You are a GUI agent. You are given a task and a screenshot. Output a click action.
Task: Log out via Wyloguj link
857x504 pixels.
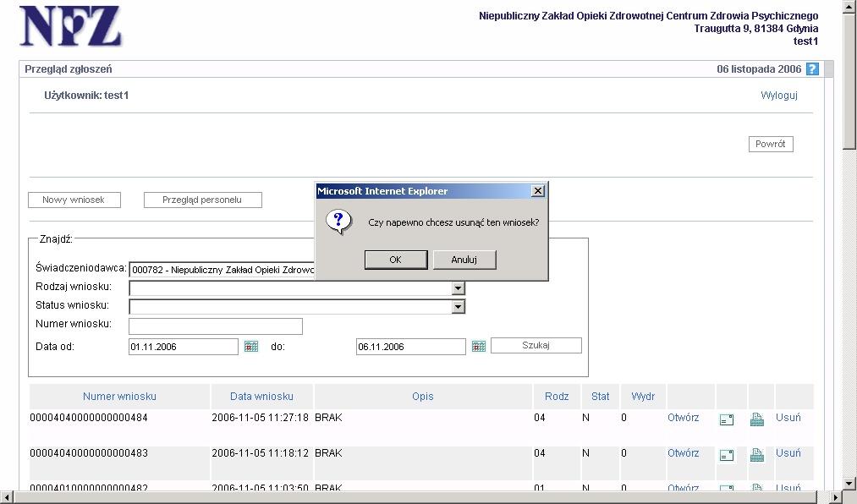[779, 96]
